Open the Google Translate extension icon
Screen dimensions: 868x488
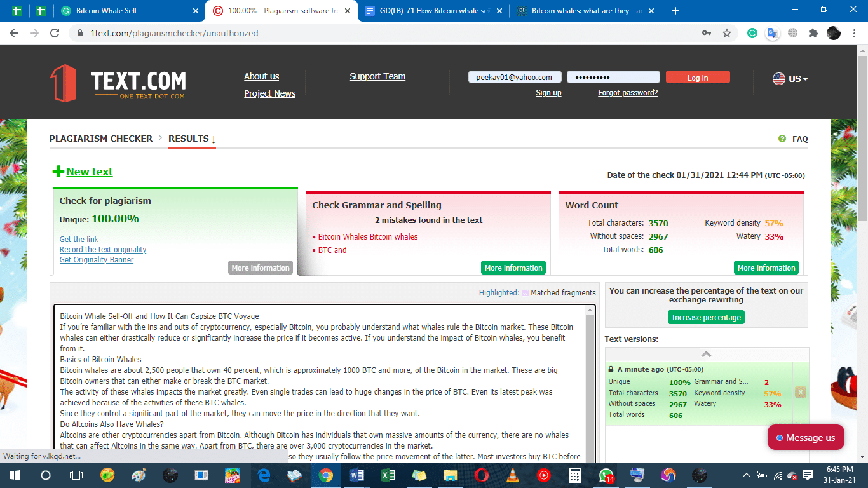pyautogui.click(x=772, y=33)
